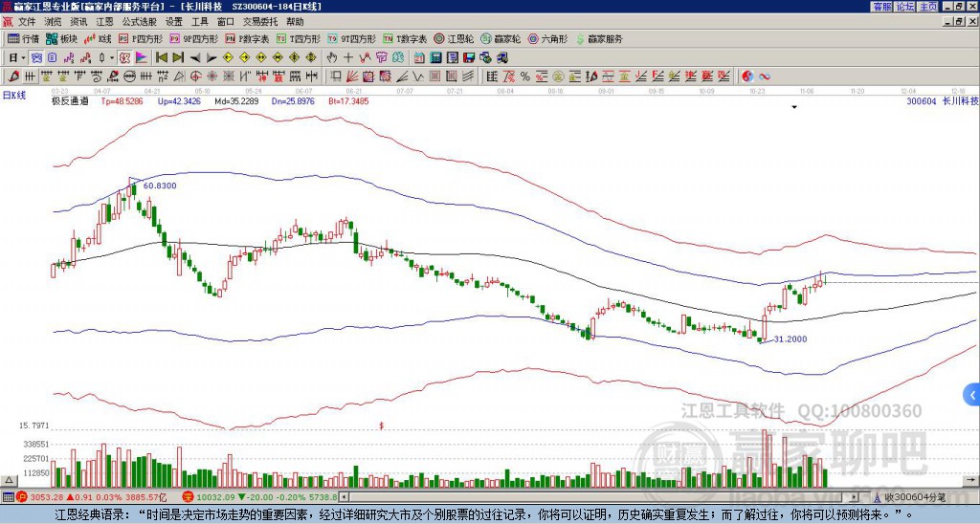This screenshot has width=980, height=524.
Task: Open the calendar icon in toolbar
Action: [419, 57]
